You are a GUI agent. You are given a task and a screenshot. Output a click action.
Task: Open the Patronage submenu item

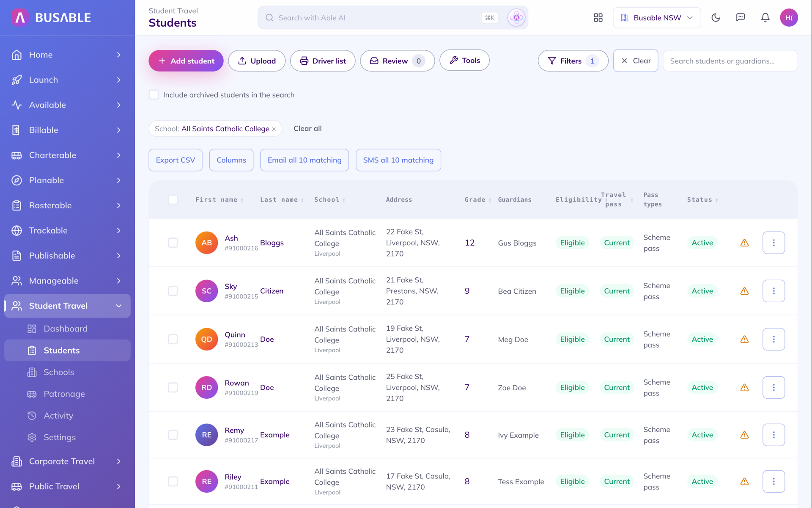[x=67, y=394]
